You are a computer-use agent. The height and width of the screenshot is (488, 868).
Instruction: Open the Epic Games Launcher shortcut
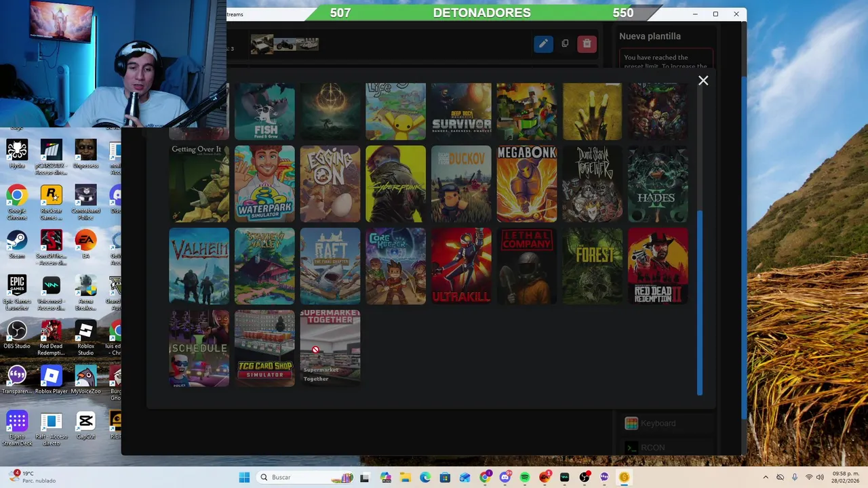[x=17, y=293]
